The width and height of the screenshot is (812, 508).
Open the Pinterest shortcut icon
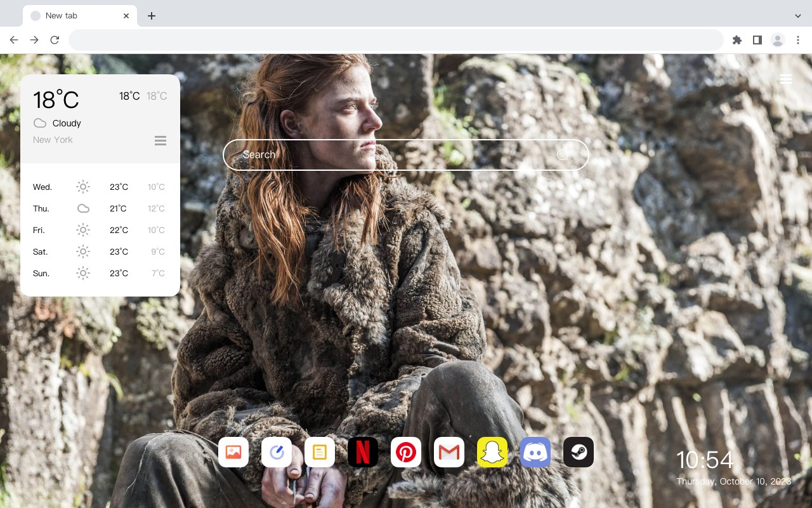(406, 452)
